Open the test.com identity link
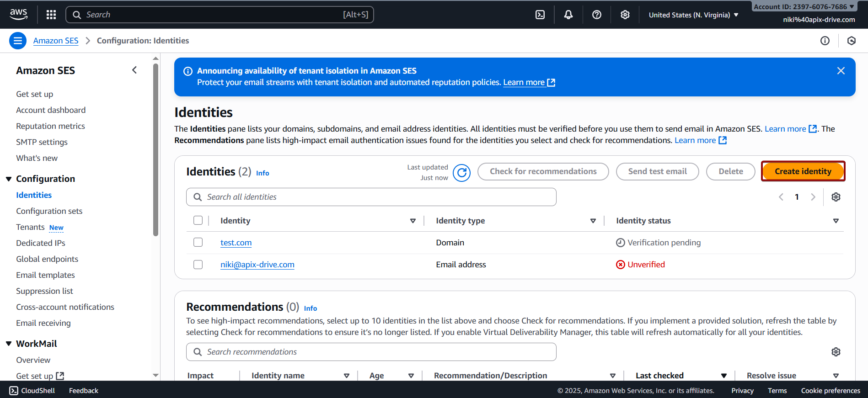This screenshot has width=868, height=398. (236, 243)
